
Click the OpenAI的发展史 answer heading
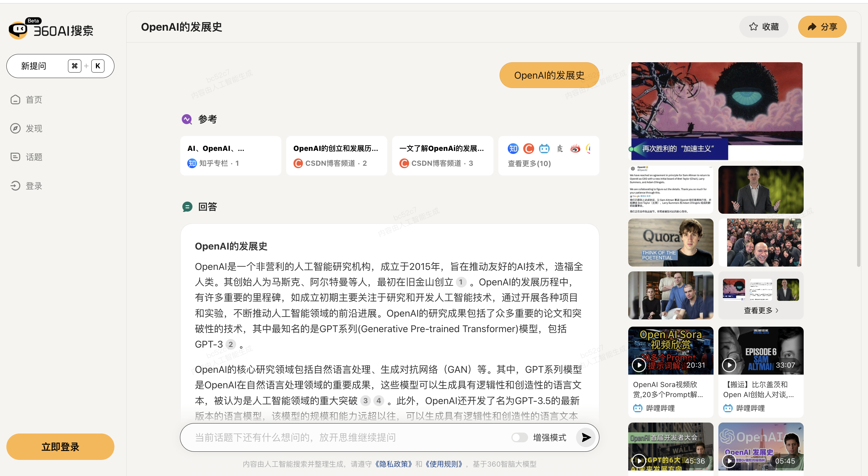click(x=231, y=246)
